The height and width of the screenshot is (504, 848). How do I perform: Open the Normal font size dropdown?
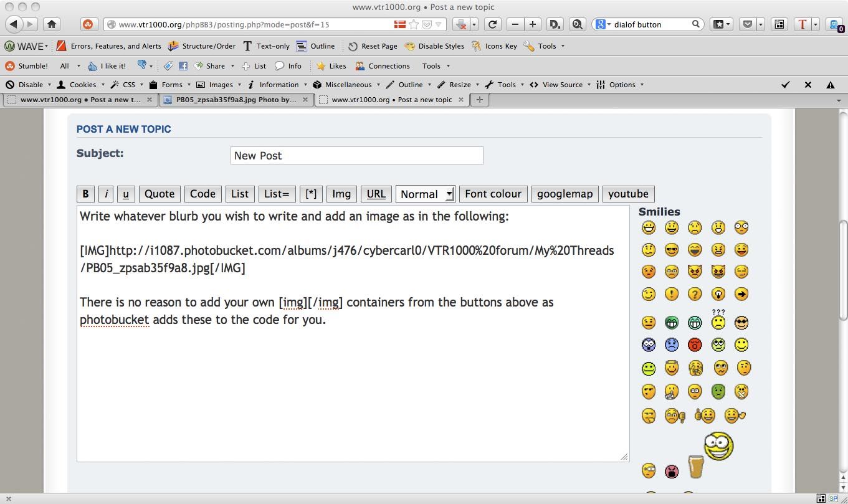425,194
